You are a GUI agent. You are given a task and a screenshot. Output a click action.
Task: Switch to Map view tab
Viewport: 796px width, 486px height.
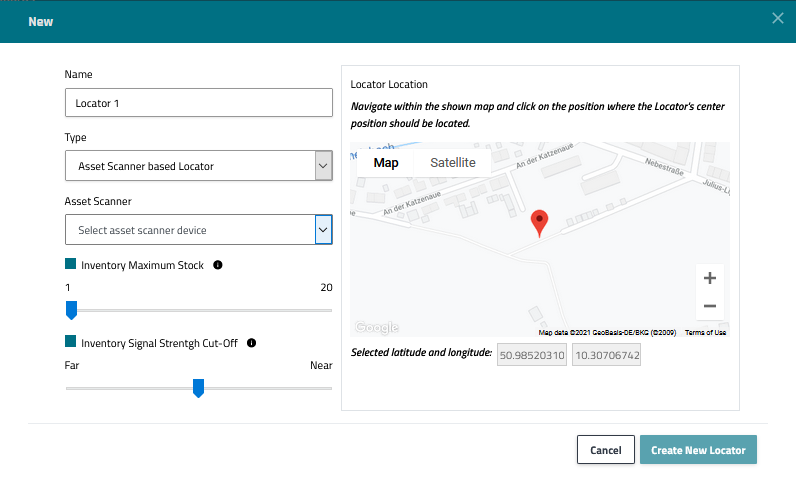[x=385, y=163]
